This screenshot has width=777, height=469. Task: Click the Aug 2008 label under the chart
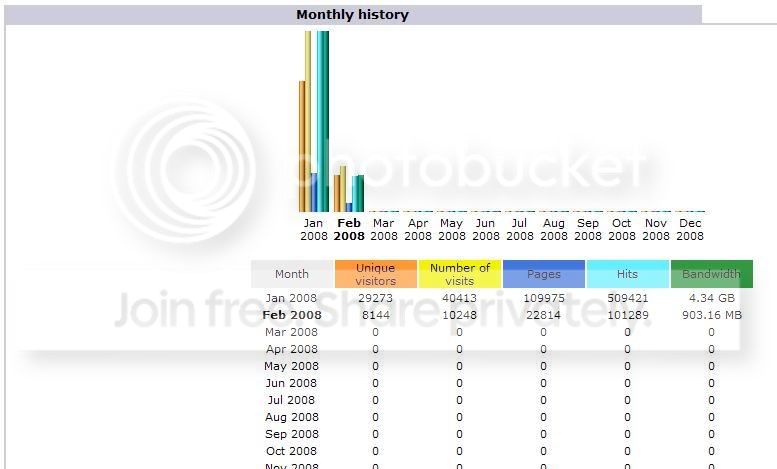point(554,230)
